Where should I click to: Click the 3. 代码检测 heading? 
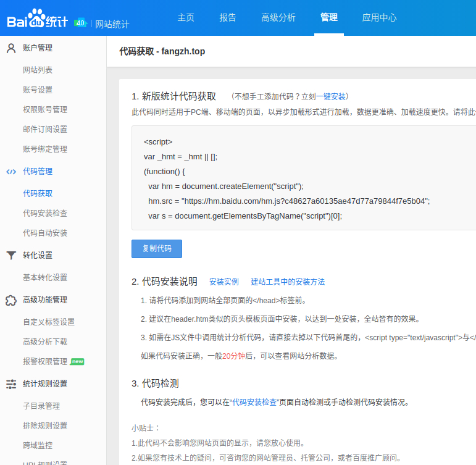(155, 383)
